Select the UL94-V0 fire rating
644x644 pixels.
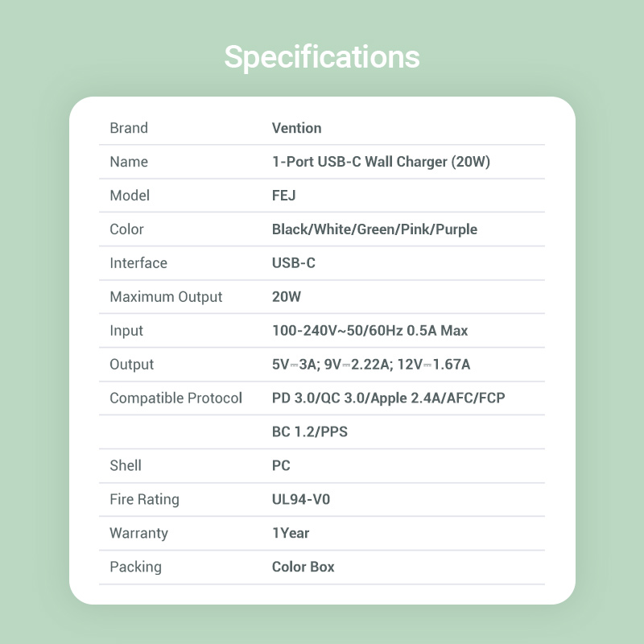tap(301, 499)
